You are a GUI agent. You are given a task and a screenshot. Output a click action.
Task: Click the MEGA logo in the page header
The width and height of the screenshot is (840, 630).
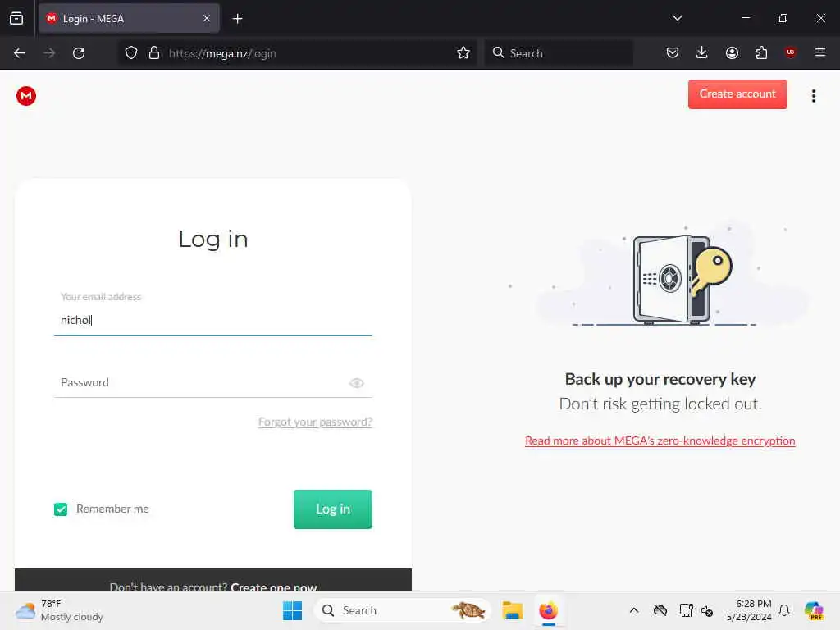pyautogui.click(x=25, y=96)
